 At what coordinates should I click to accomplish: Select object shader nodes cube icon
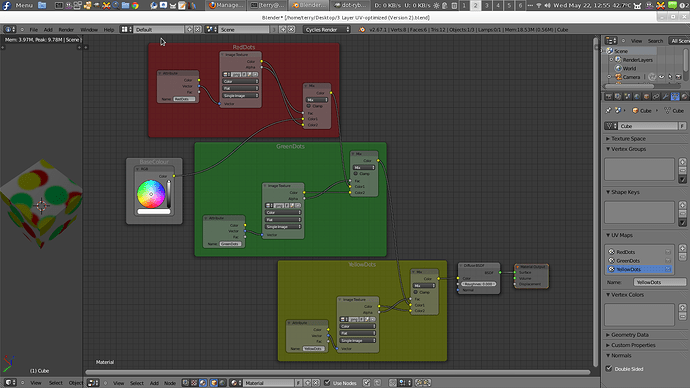214,383
